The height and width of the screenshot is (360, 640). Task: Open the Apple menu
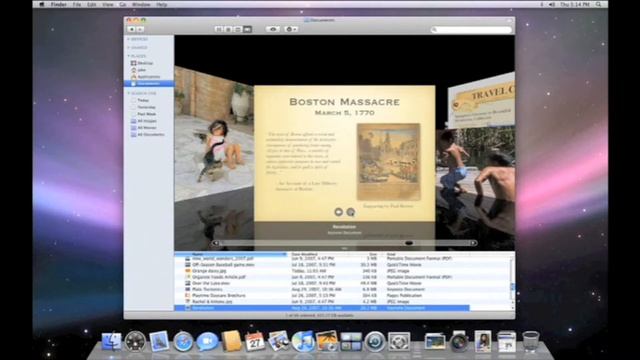click(41, 4)
